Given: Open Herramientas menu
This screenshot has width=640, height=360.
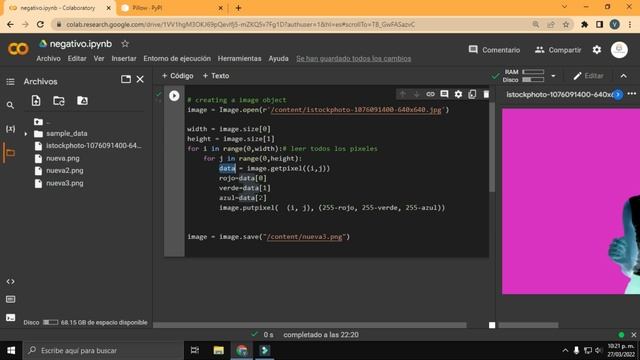Looking at the screenshot, I should 239,59.
